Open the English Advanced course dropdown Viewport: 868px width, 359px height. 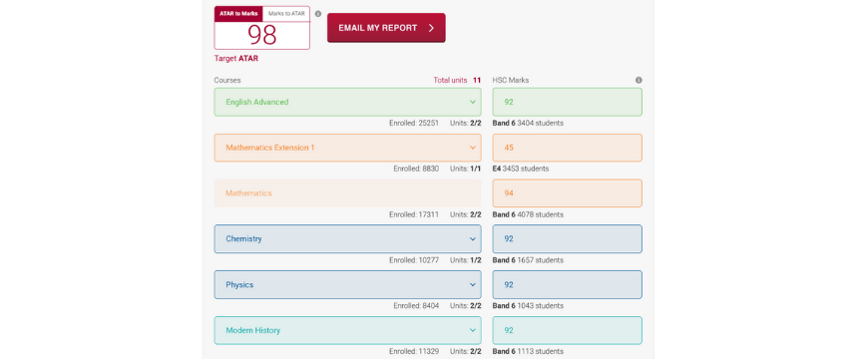tap(347, 102)
